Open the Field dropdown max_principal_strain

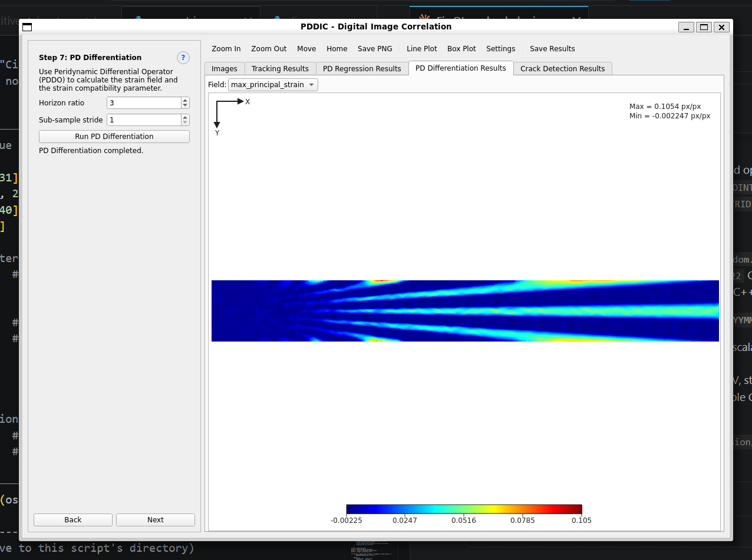pos(273,85)
